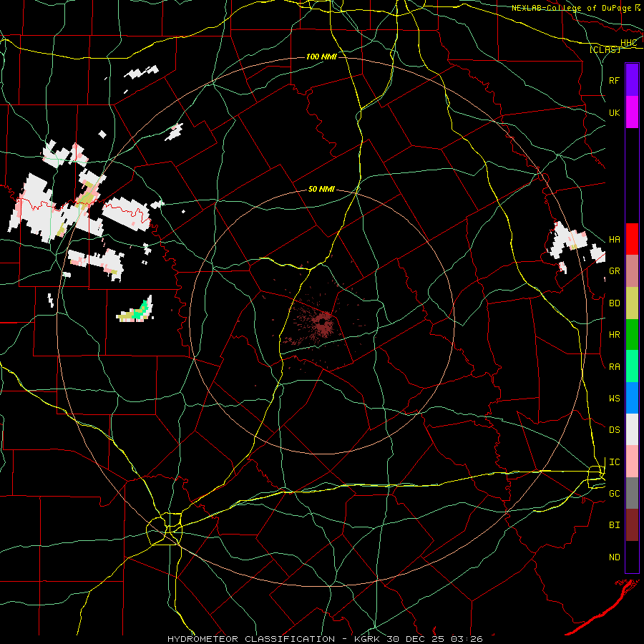Click the "HHC" product label
Viewport: 644px width, 644px height.
click(628, 43)
